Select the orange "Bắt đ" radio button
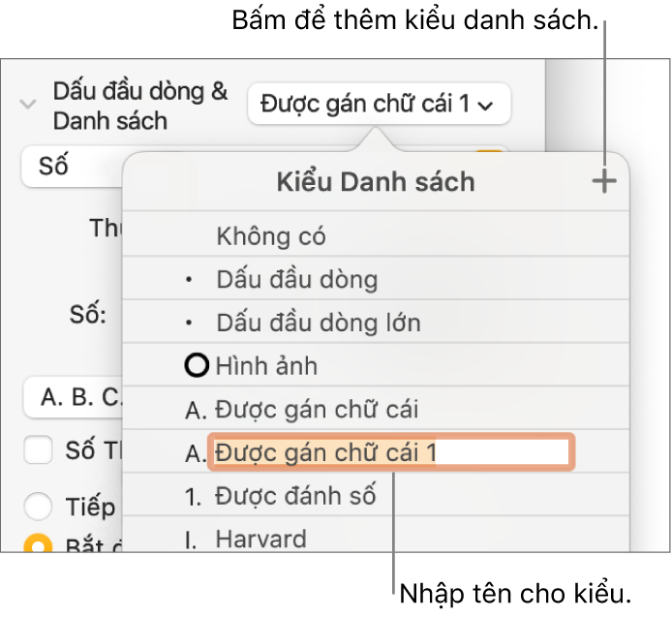 [x=39, y=544]
